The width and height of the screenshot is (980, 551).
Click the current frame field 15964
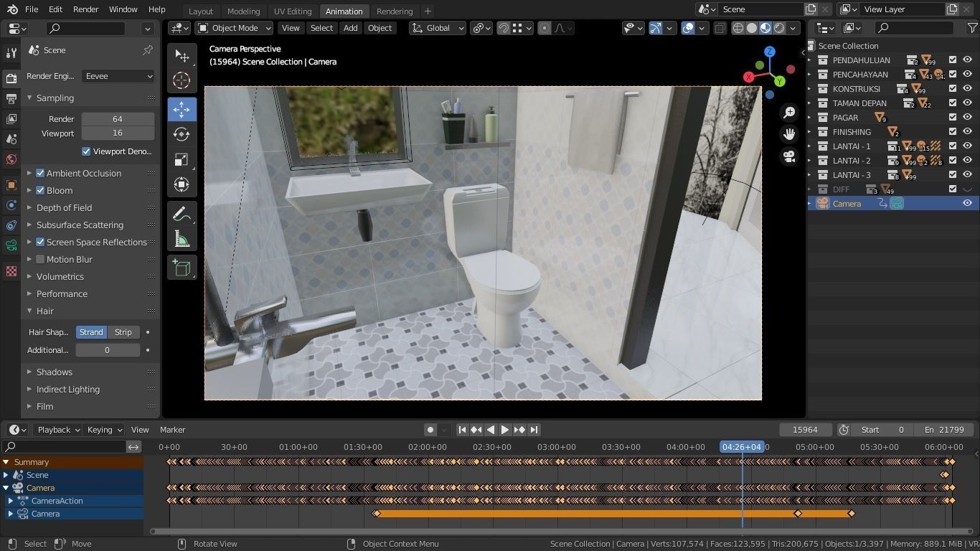[805, 430]
